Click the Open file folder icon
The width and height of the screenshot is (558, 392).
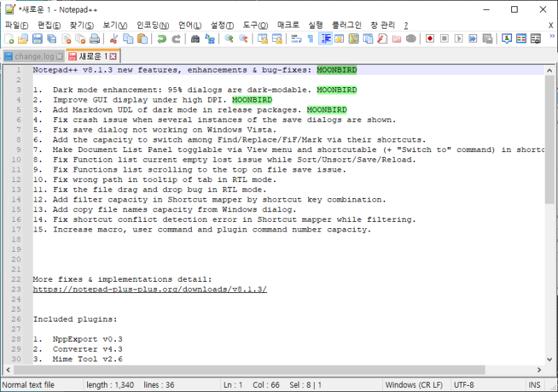23,39
